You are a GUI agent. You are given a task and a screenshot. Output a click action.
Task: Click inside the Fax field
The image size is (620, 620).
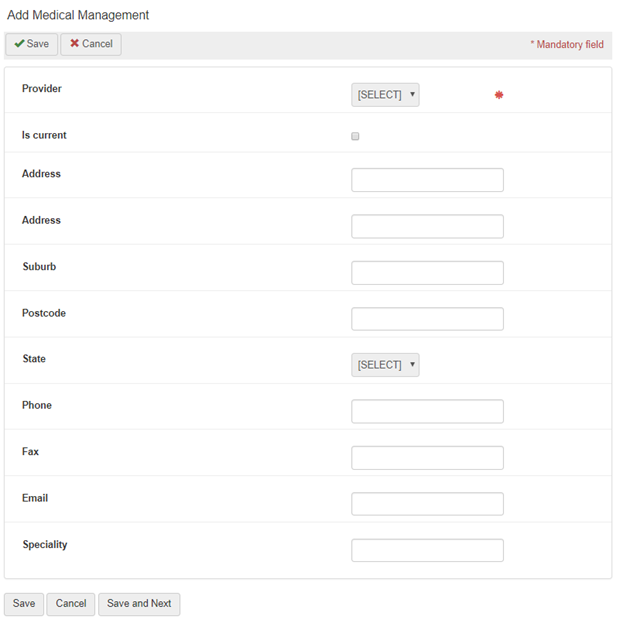427,458
